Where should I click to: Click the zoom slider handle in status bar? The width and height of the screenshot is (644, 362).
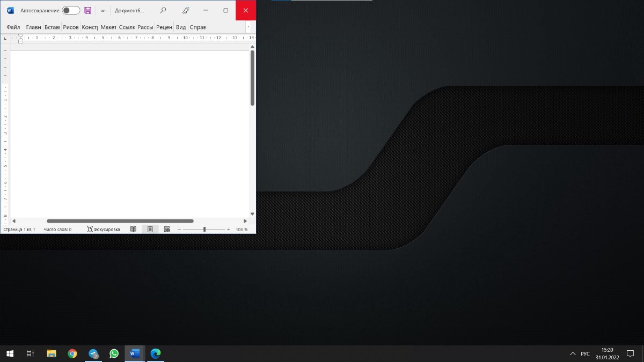[x=204, y=229]
